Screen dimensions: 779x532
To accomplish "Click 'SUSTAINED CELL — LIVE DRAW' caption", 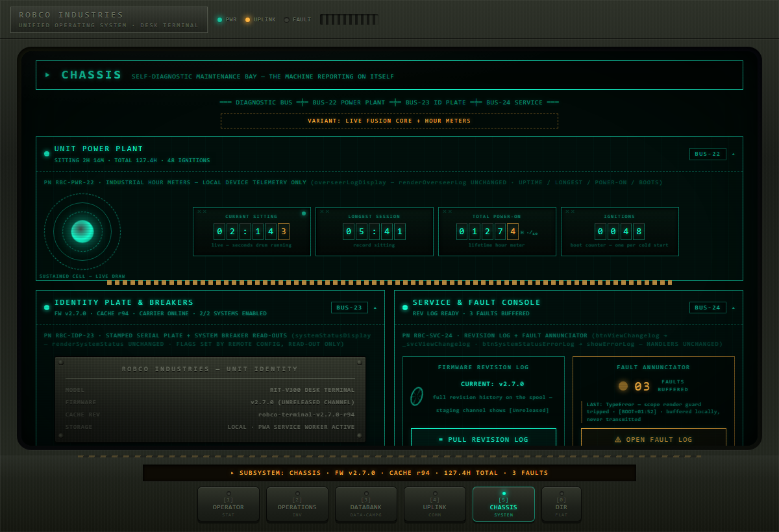I will pos(82,276).
